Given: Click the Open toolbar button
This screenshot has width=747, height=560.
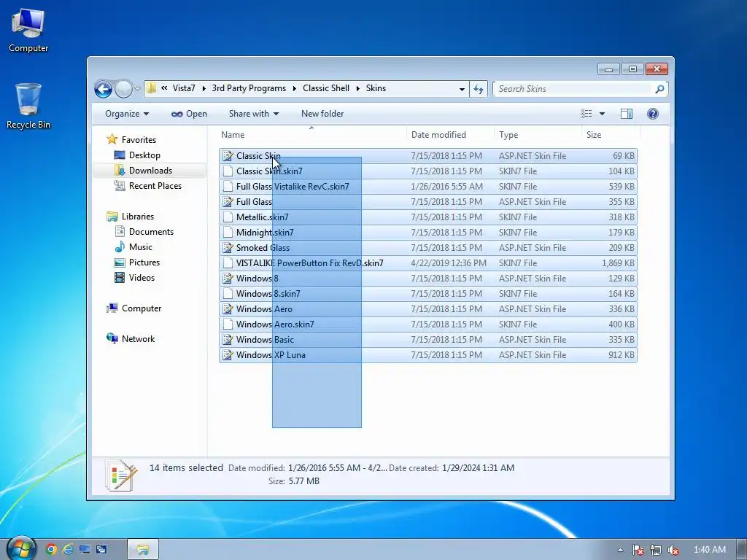Looking at the screenshot, I should pos(189,114).
